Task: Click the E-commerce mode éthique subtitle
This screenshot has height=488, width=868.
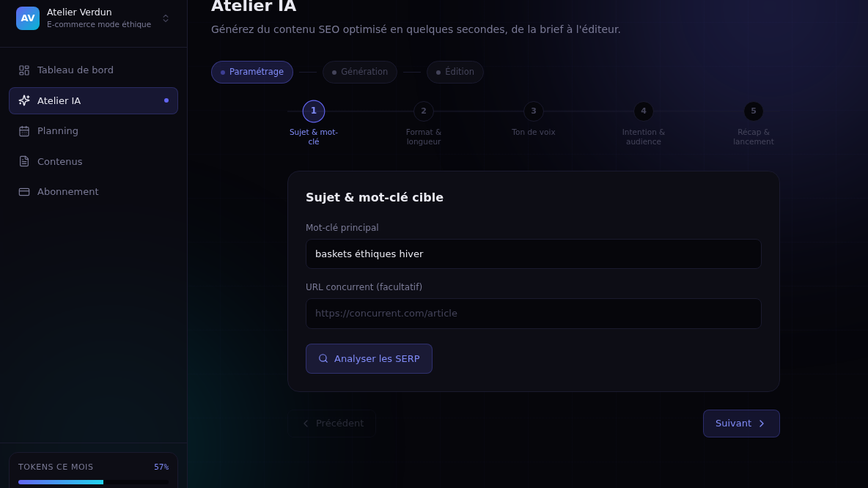Action: pyautogui.click(x=98, y=24)
